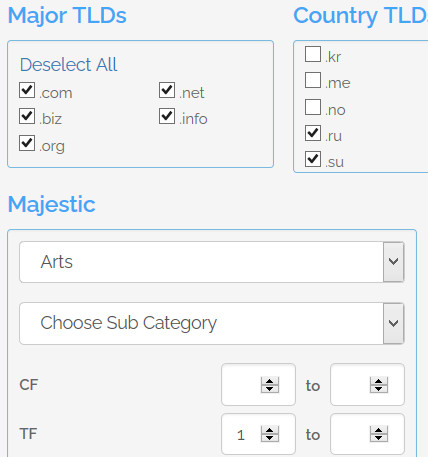
Task: Enable the .kr country TLD
Action: 313,54
